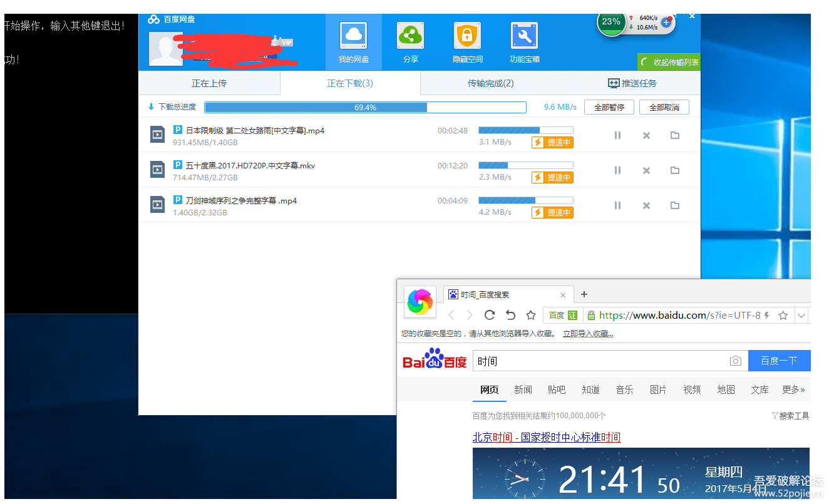The width and height of the screenshot is (829, 504).
Task: Click video file icon of 五十度黑 row
Action: tap(157, 169)
